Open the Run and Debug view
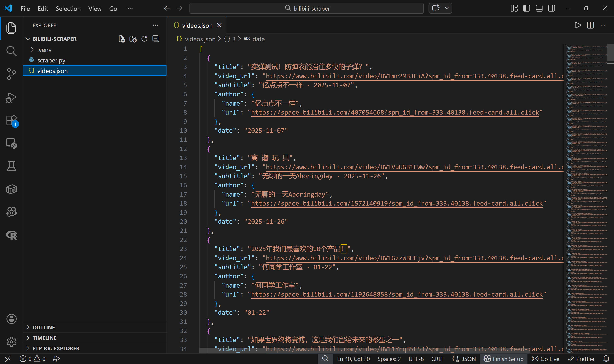Screen dimensions: 614x364 pyautogui.click(x=11, y=98)
